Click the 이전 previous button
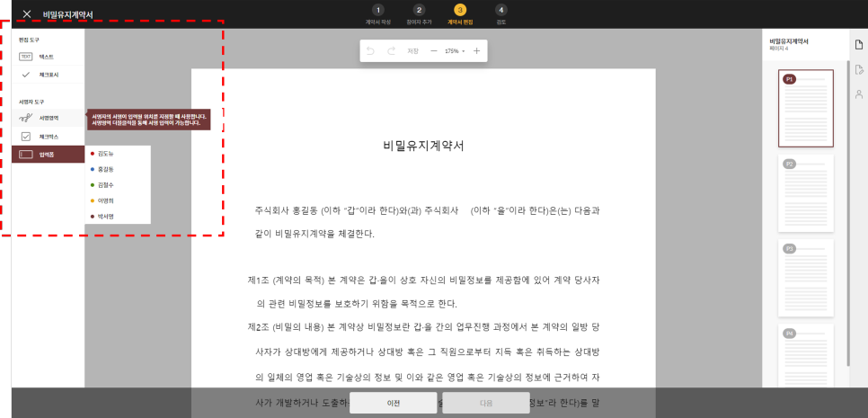Viewport: 868px width, 418px height. 394,403
